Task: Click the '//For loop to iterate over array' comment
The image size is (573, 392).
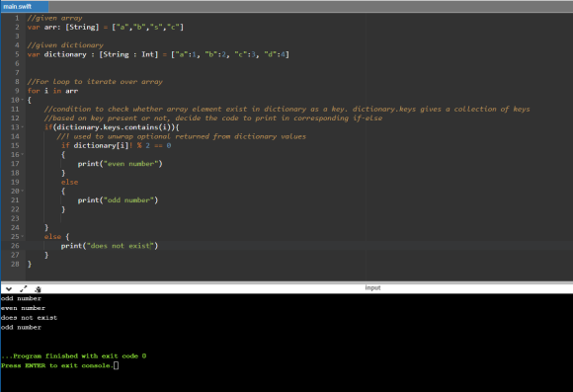Action: pos(95,82)
